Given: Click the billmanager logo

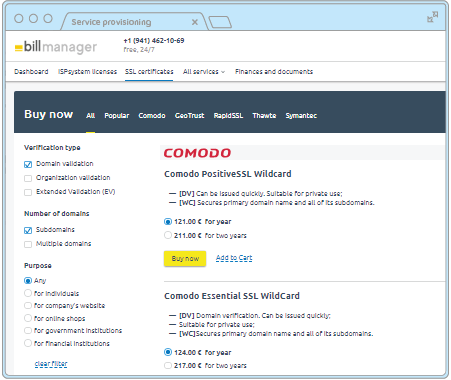Looking at the screenshot, I should click(x=56, y=47).
